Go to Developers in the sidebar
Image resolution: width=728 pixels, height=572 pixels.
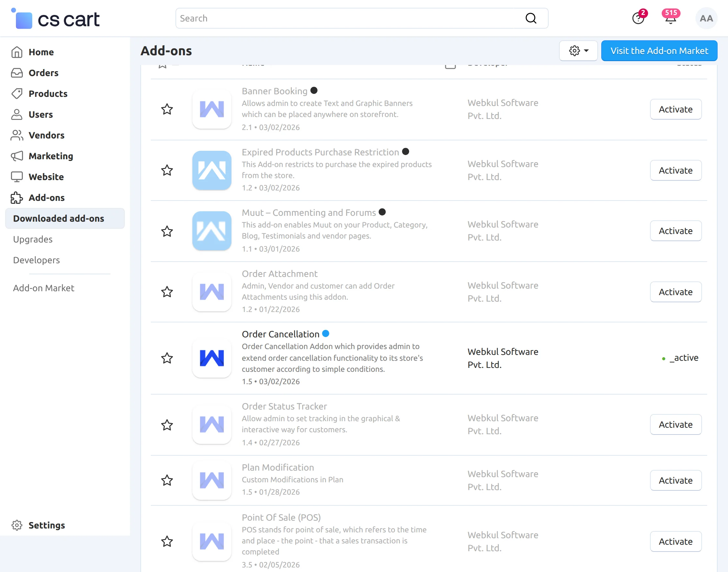(36, 260)
